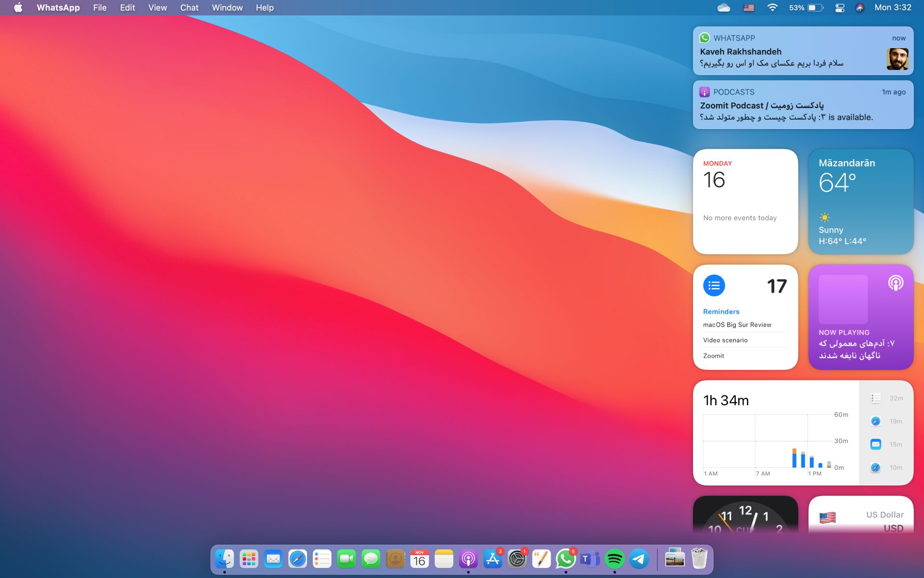
Task: Open System Preferences from the Dock
Action: click(x=517, y=559)
